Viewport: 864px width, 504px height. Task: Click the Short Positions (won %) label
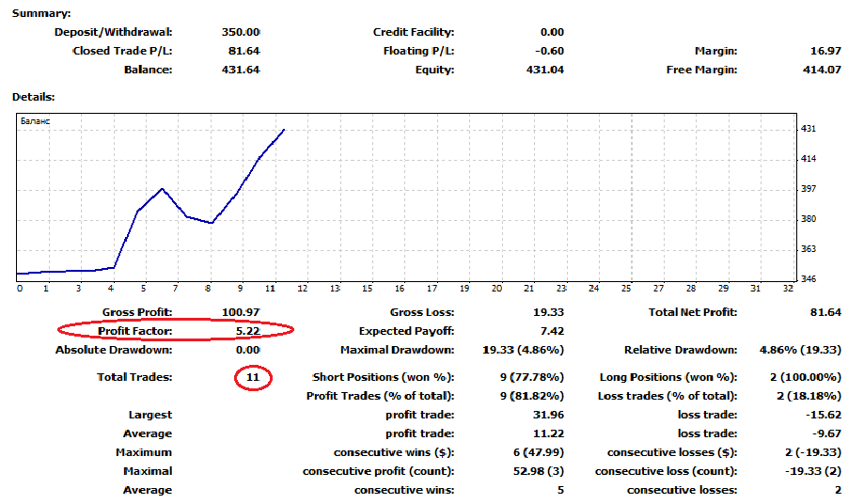tap(384, 377)
